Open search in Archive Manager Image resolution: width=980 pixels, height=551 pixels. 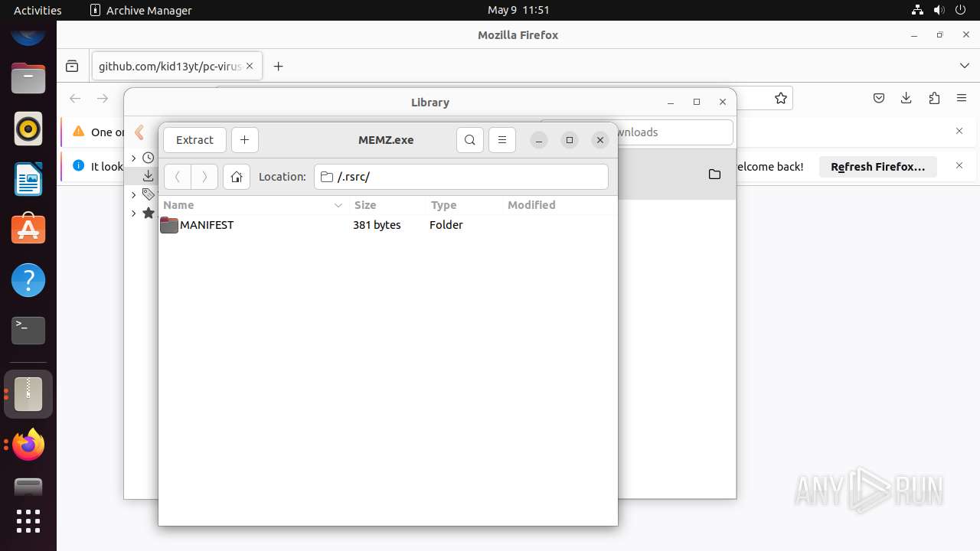point(470,140)
